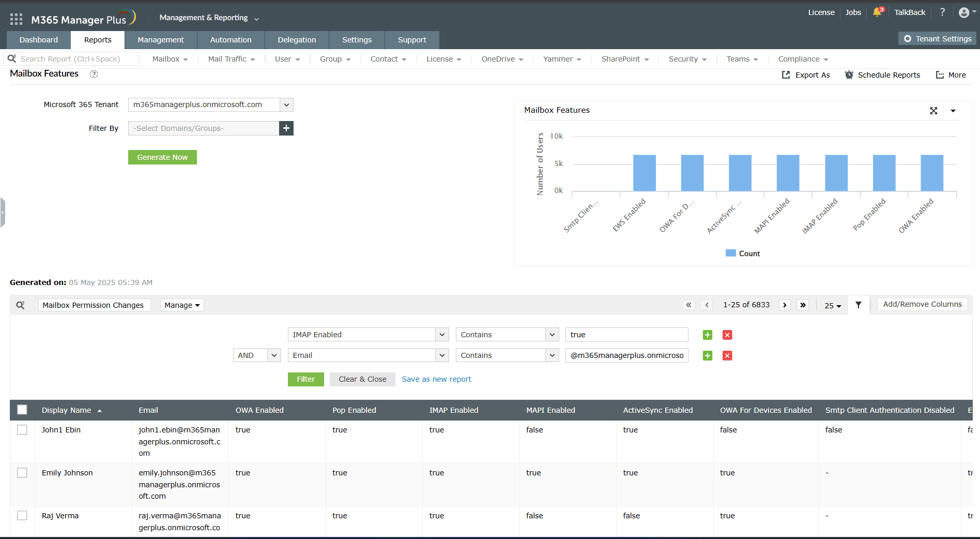Open the TalkBack link in header
The width and height of the screenshot is (980, 539).
910,12
